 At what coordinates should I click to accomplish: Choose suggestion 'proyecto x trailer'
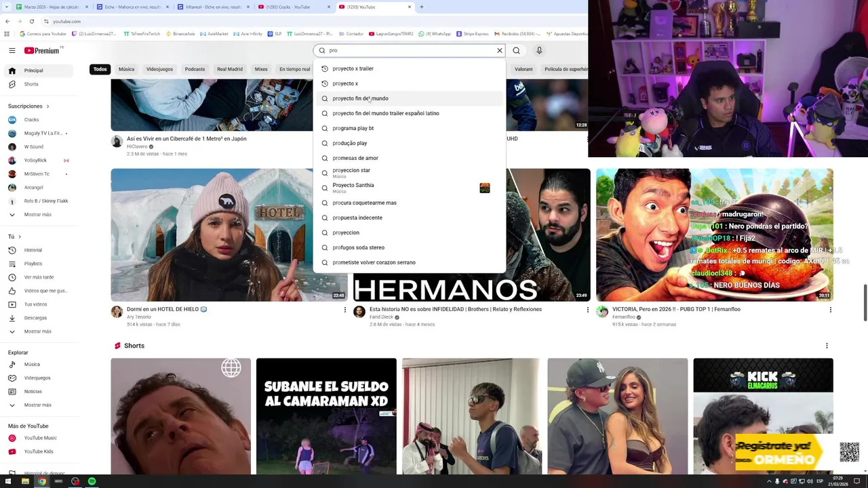[x=409, y=68]
